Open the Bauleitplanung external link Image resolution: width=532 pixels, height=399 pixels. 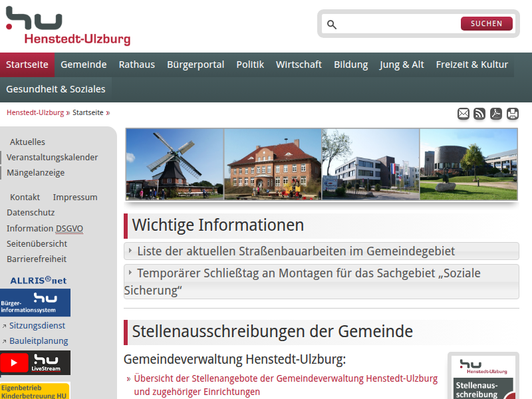(x=39, y=341)
